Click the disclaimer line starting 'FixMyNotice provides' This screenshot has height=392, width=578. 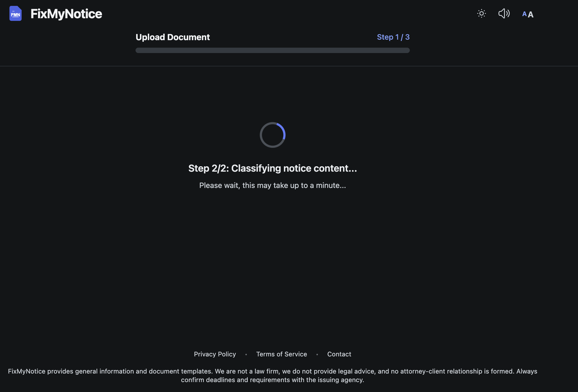(x=272, y=371)
